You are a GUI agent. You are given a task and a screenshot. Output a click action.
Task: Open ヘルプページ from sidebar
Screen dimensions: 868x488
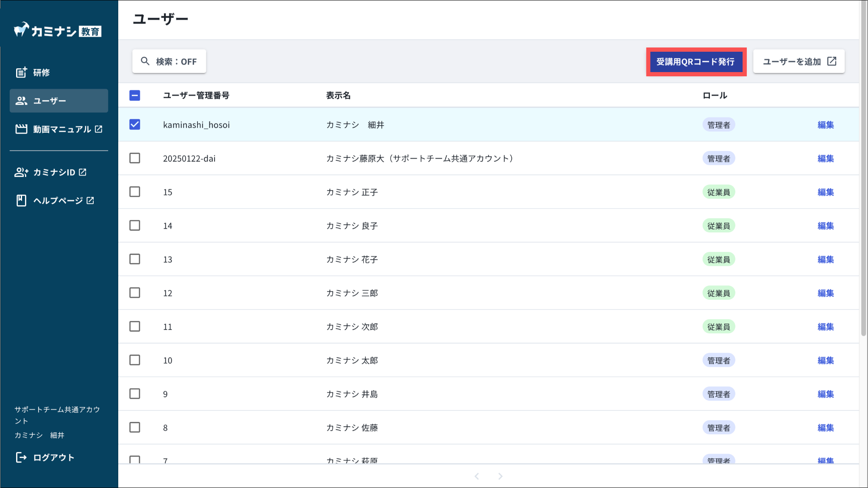tap(59, 201)
